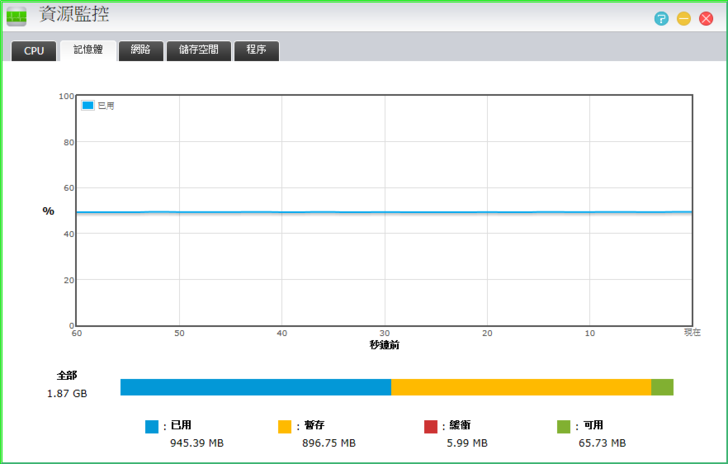Open help with the blue question icon

click(x=661, y=19)
